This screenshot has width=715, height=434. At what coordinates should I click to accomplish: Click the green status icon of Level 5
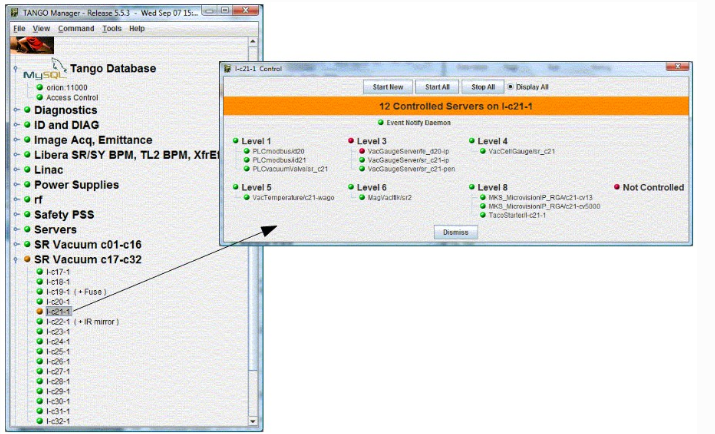(x=235, y=187)
